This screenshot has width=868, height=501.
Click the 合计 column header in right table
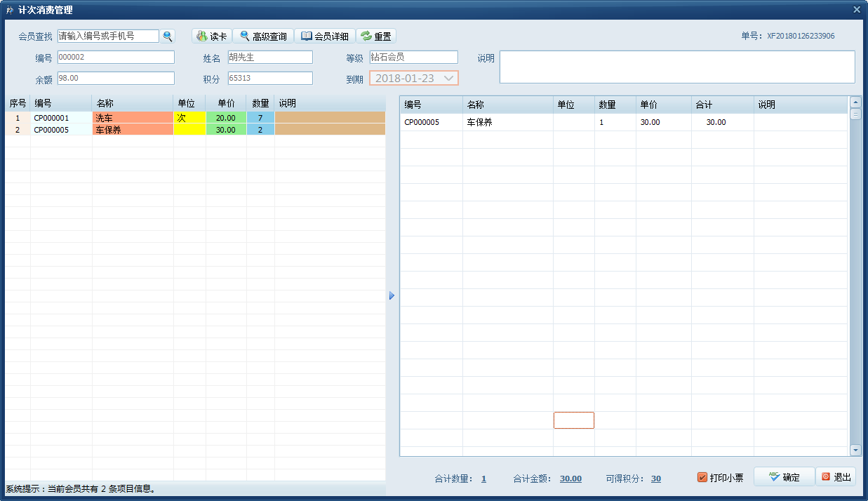tap(721, 105)
